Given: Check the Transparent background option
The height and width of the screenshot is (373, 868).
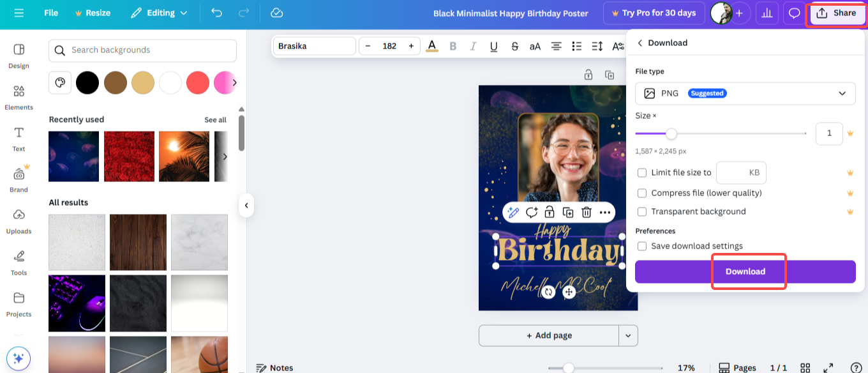Looking at the screenshot, I should click(642, 211).
